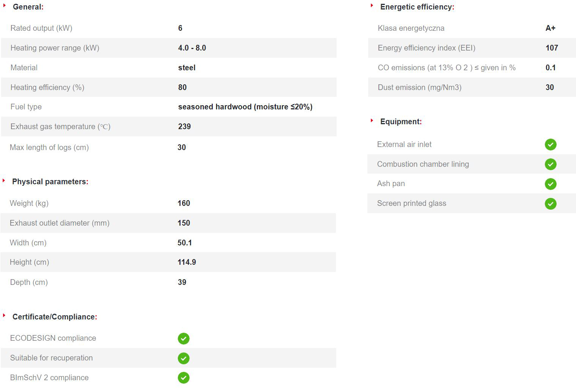Viewport: 576px width, 392px height.
Task: Click the BImSchV 2 compliance checkmark
Action: (x=184, y=378)
